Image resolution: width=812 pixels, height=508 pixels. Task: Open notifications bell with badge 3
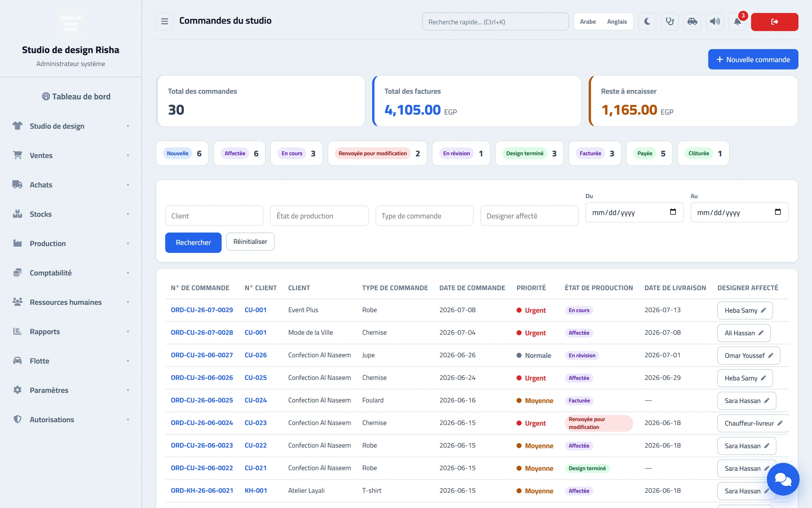click(737, 22)
